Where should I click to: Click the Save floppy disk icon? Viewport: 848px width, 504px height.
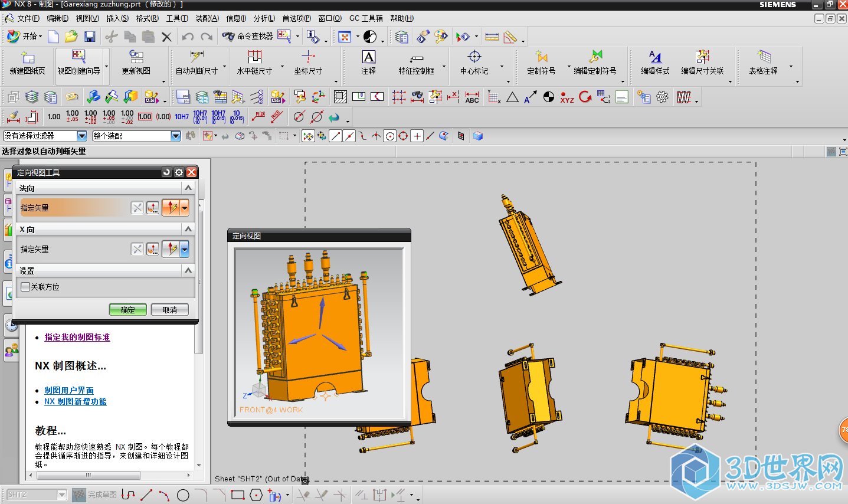tap(90, 37)
